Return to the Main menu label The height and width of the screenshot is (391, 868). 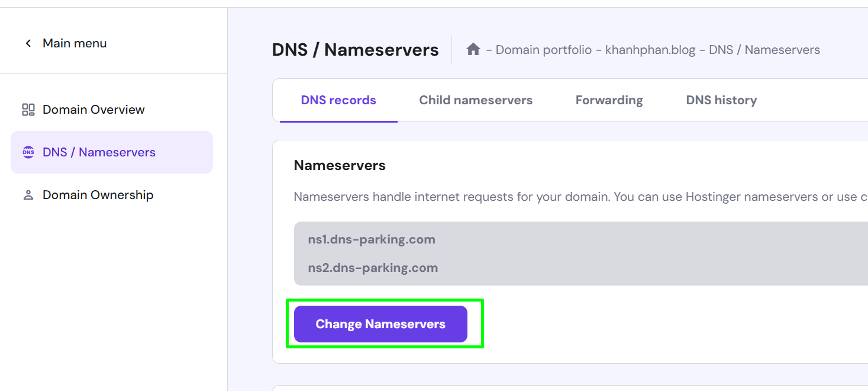tap(75, 43)
